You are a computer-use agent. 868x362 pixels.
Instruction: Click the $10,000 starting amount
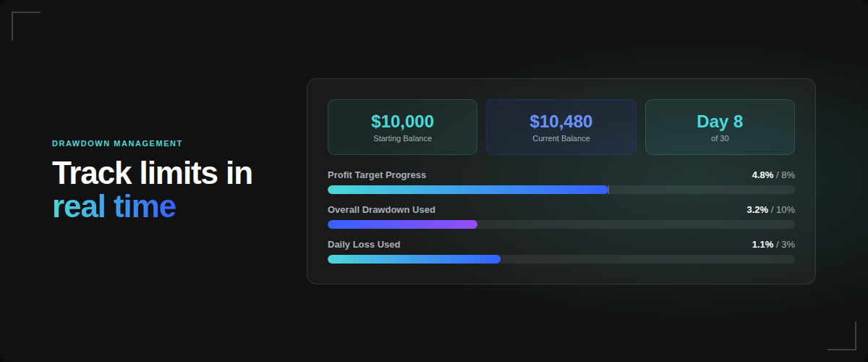[402, 122]
